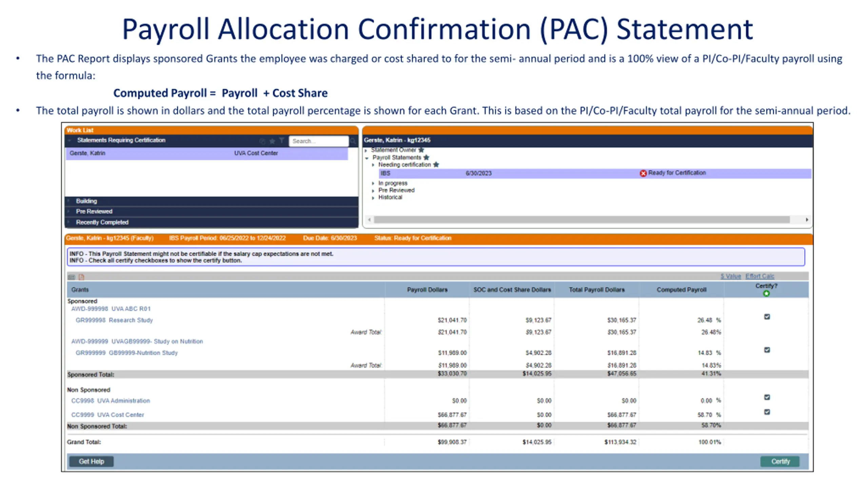Expand the Pre Reviewed tree node in statement tree
This screenshot has height=488, width=868.
(x=373, y=190)
